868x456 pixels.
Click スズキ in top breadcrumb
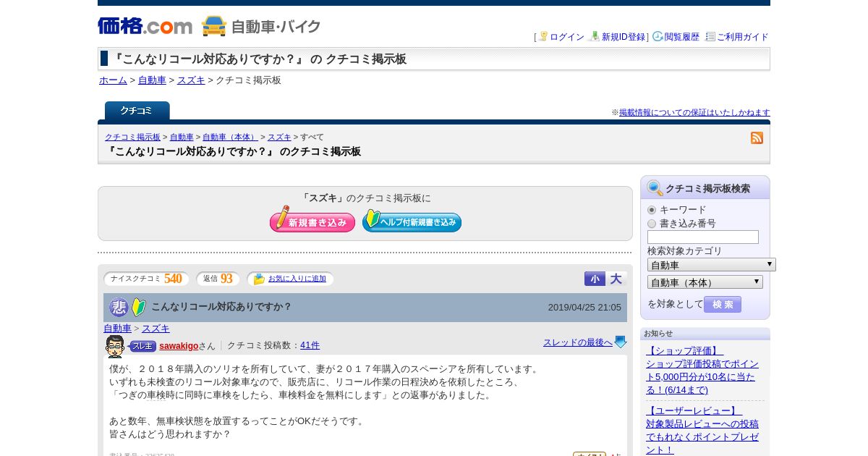pyautogui.click(x=191, y=80)
